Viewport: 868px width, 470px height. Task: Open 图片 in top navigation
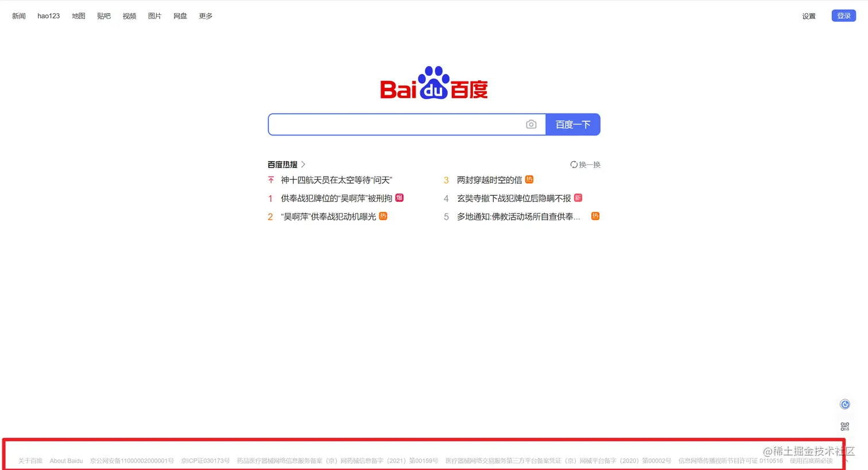[x=154, y=16]
